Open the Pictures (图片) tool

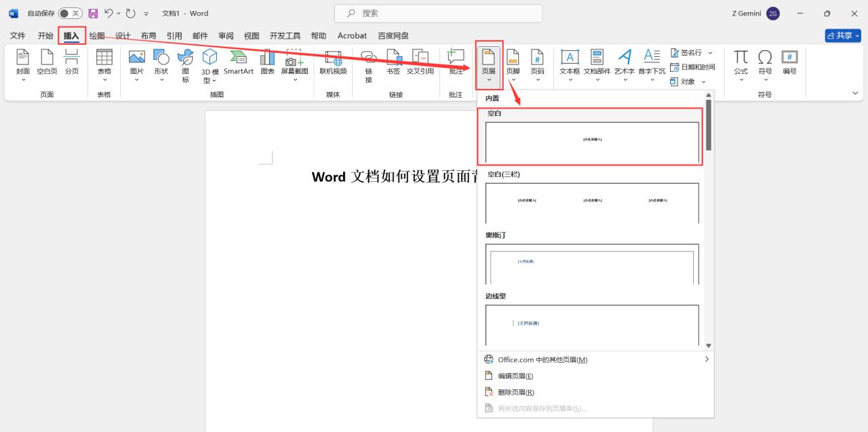pyautogui.click(x=137, y=65)
